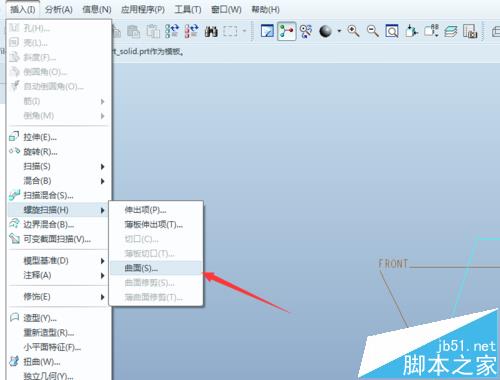Click greyed 斜度(F)... draft entry
The image size is (500, 380).
pos(58,57)
